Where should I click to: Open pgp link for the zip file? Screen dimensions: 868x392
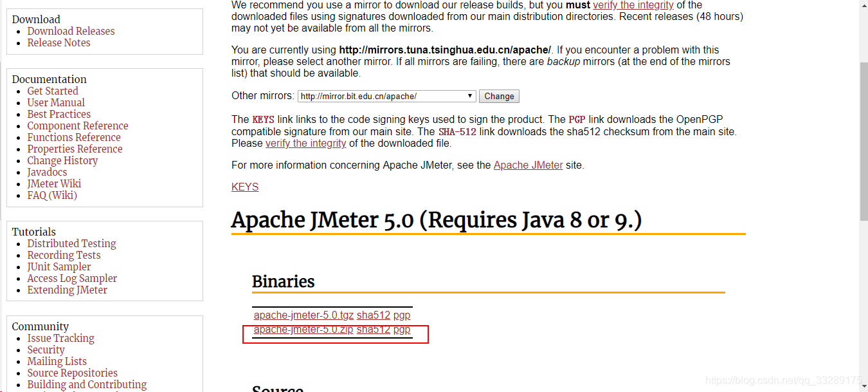[x=402, y=330]
